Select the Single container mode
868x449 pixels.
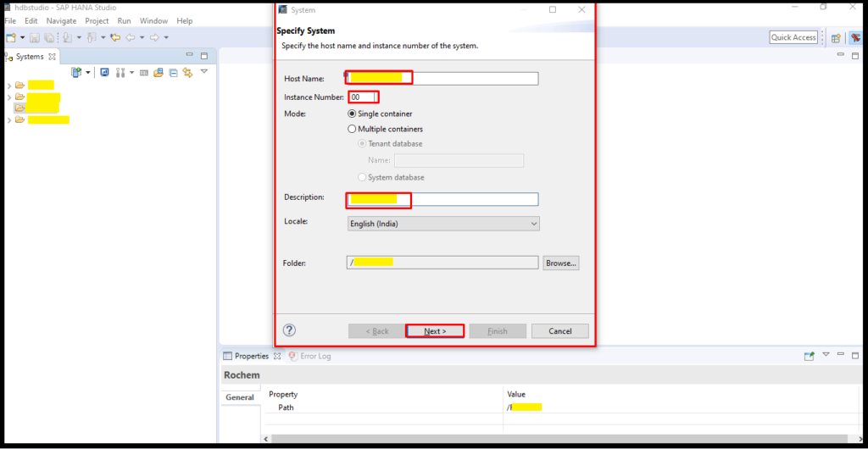[x=380, y=114]
